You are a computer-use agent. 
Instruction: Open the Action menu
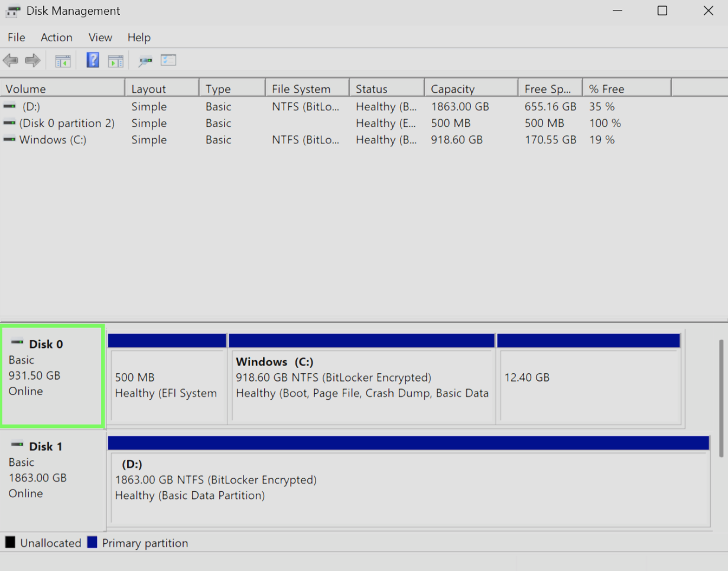pyautogui.click(x=56, y=37)
